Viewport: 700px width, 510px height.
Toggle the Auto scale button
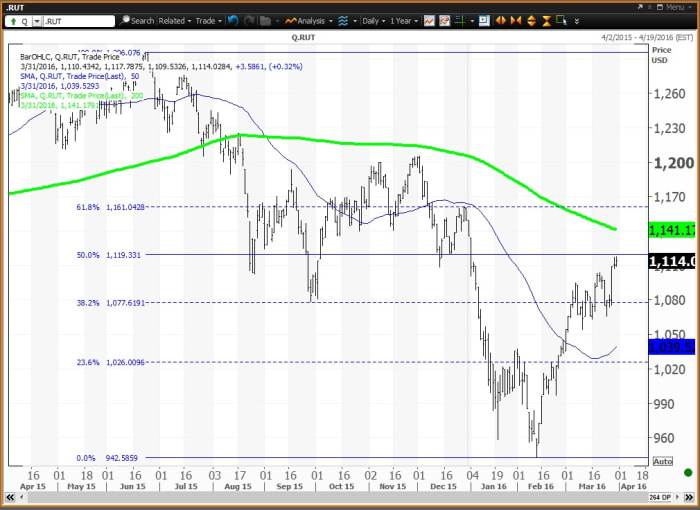click(x=662, y=461)
